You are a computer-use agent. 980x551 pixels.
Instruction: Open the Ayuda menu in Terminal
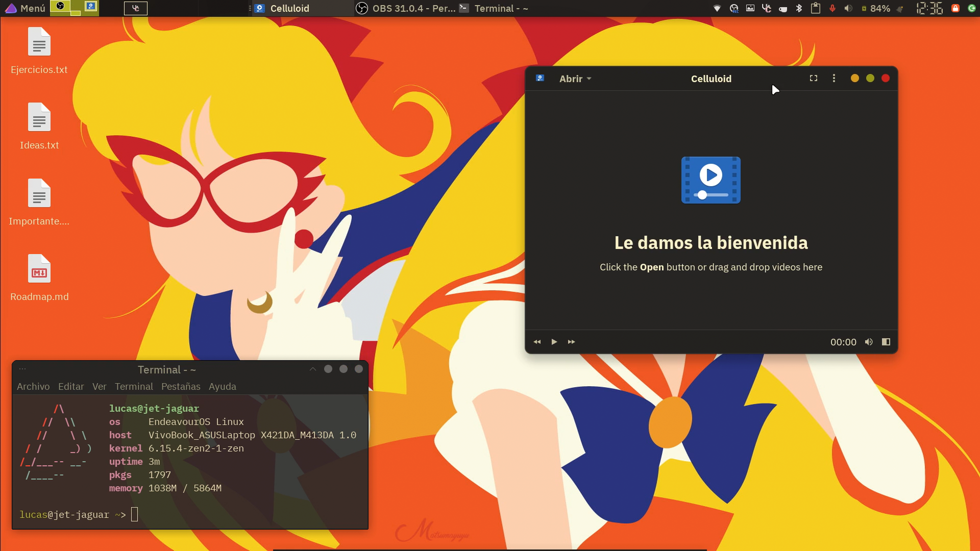[223, 386]
